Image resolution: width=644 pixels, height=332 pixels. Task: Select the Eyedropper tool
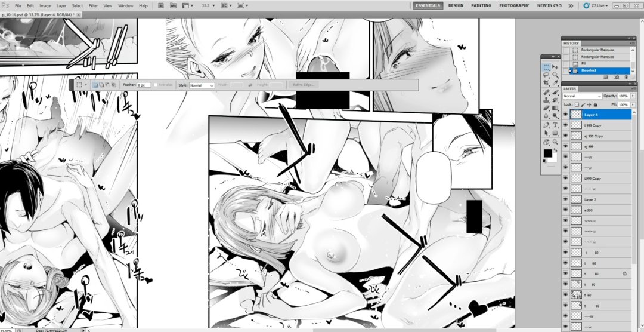tap(555, 82)
